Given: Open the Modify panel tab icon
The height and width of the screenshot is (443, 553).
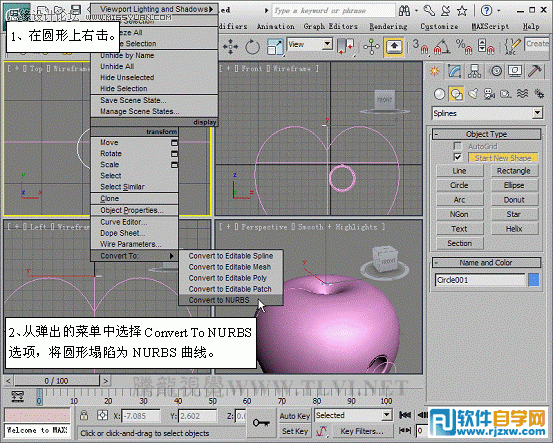Looking at the screenshot, I should coord(455,71).
